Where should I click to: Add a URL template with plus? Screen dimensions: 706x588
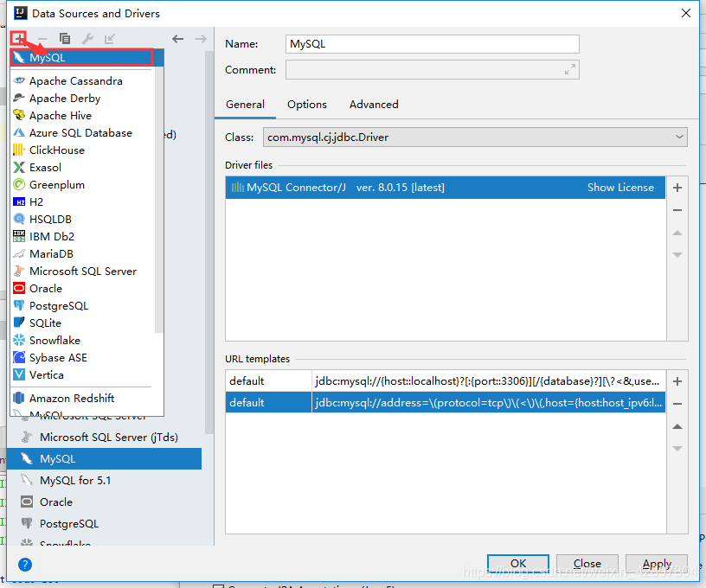(677, 381)
